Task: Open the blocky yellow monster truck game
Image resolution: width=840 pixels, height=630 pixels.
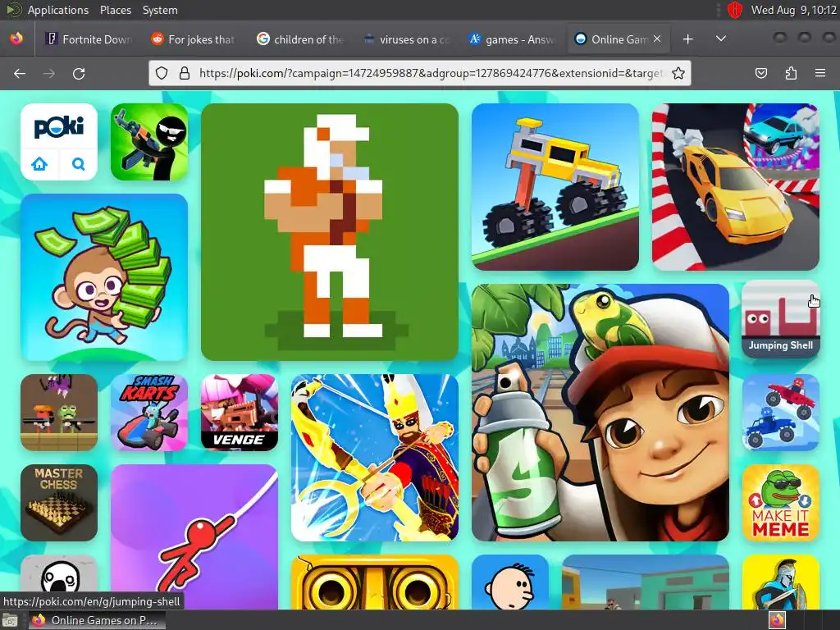Action: (555, 187)
